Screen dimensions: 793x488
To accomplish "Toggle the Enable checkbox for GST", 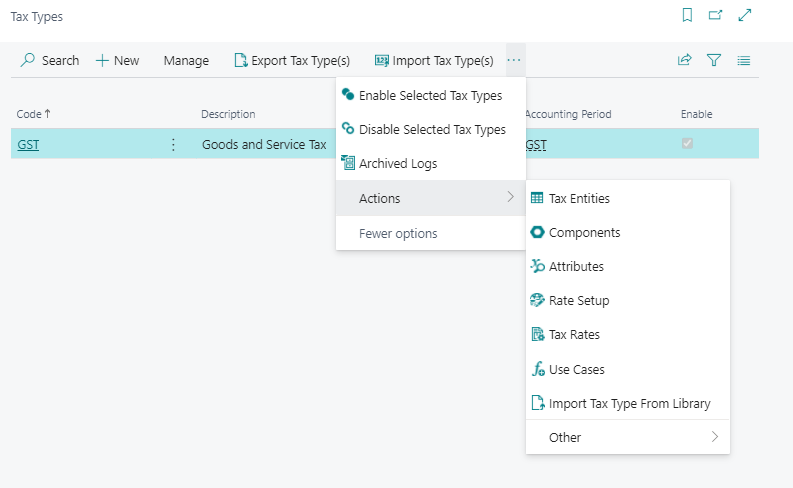I will pyautogui.click(x=687, y=144).
